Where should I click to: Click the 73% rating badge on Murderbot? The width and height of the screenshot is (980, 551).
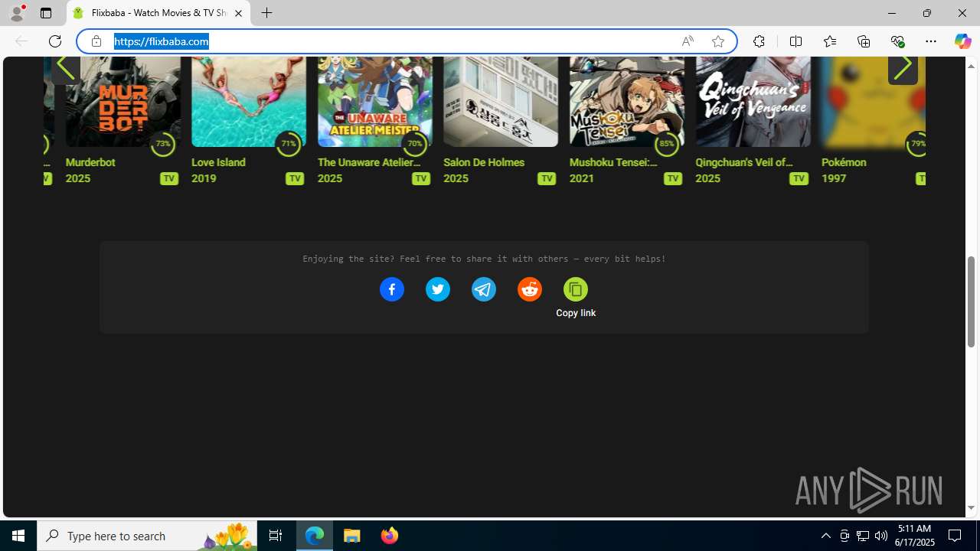162,144
